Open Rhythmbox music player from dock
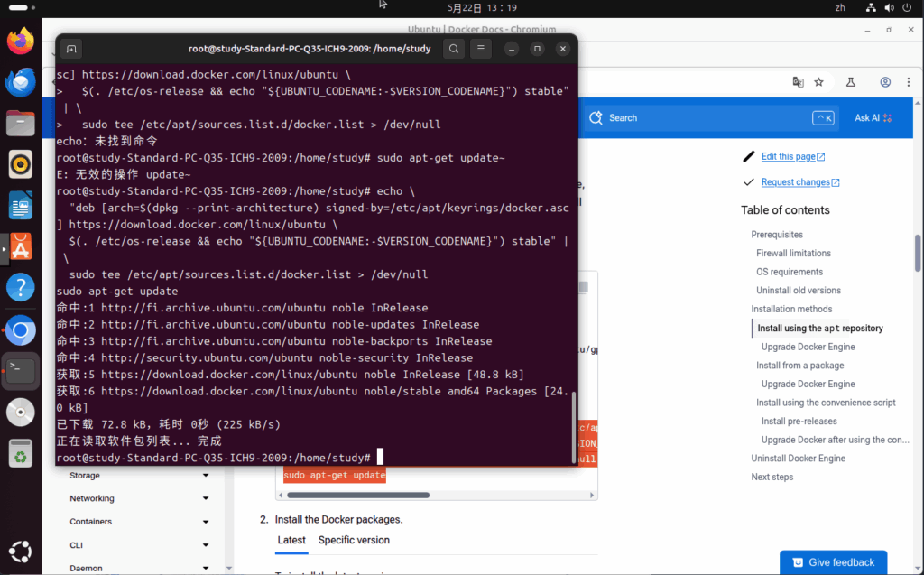This screenshot has width=924, height=575. point(21,164)
